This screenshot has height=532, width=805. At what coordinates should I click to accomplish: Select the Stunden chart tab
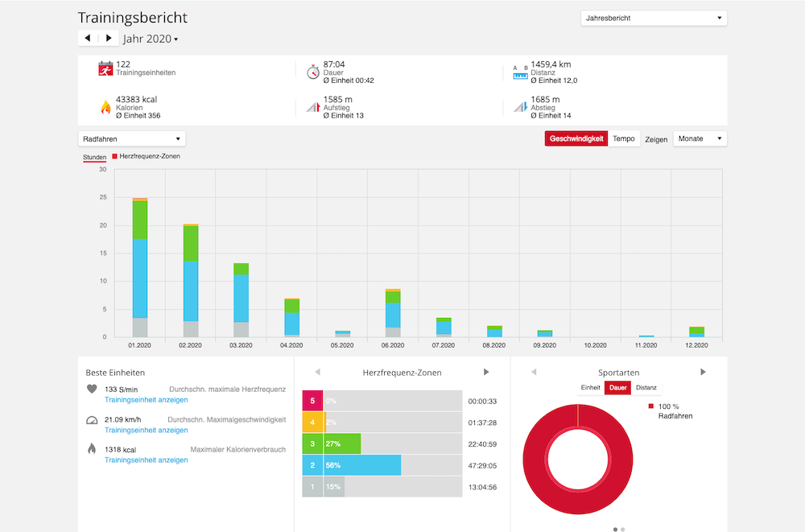[x=94, y=157]
